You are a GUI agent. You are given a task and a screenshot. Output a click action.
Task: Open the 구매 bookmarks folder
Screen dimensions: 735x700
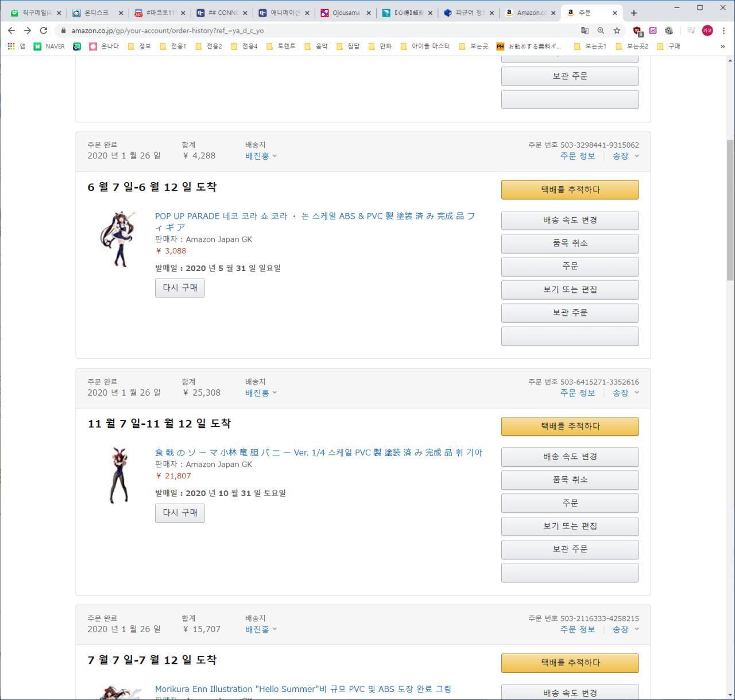pos(669,47)
